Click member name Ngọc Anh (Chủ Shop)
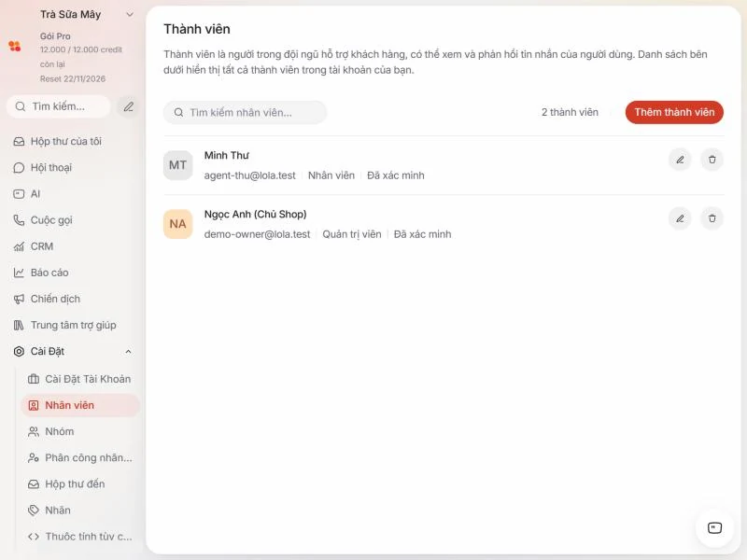The width and height of the screenshot is (747, 560). (x=255, y=215)
